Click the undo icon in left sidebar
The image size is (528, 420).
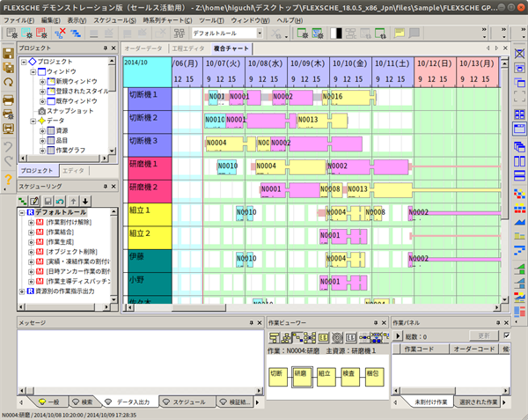pos(9,146)
